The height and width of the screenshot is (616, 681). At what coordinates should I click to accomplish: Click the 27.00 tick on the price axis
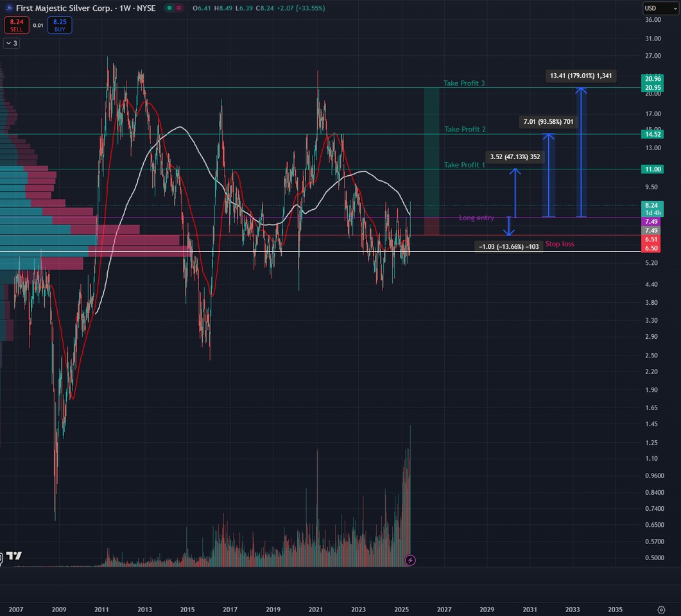point(653,56)
